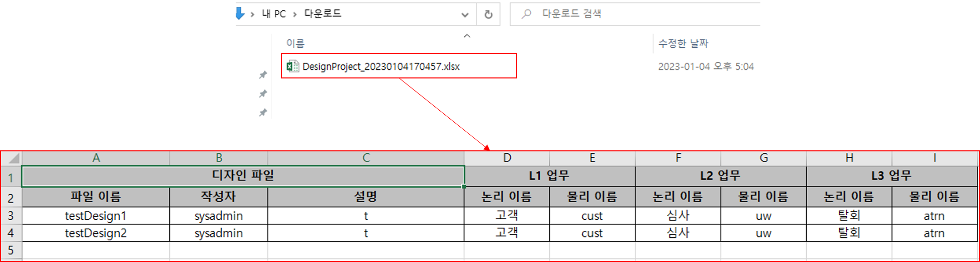The height and width of the screenshot is (262, 980).
Task: Click 다운로드 in the address breadcrumb
Action: (x=323, y=14)
